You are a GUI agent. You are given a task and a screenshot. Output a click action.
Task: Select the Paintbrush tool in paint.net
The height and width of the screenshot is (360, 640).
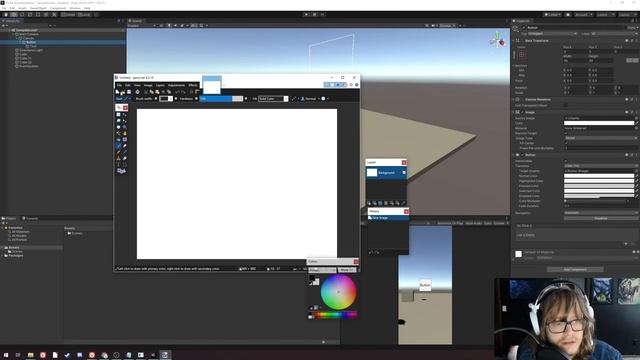point(118,146)
